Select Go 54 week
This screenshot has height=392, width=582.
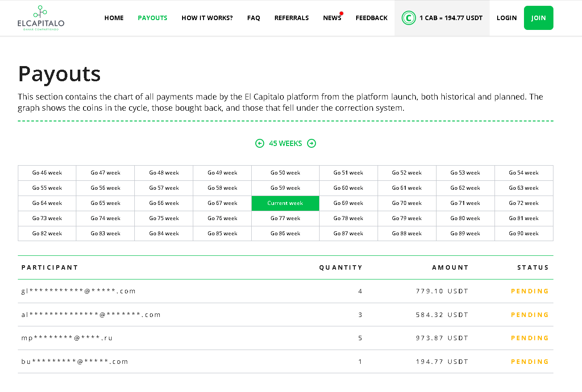[524, 173]
